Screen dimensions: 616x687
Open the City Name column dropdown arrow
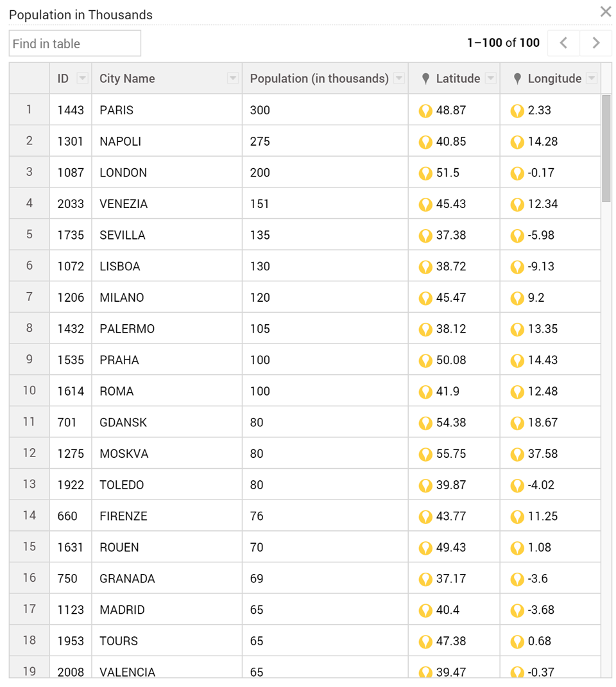[x=233, y=78]
